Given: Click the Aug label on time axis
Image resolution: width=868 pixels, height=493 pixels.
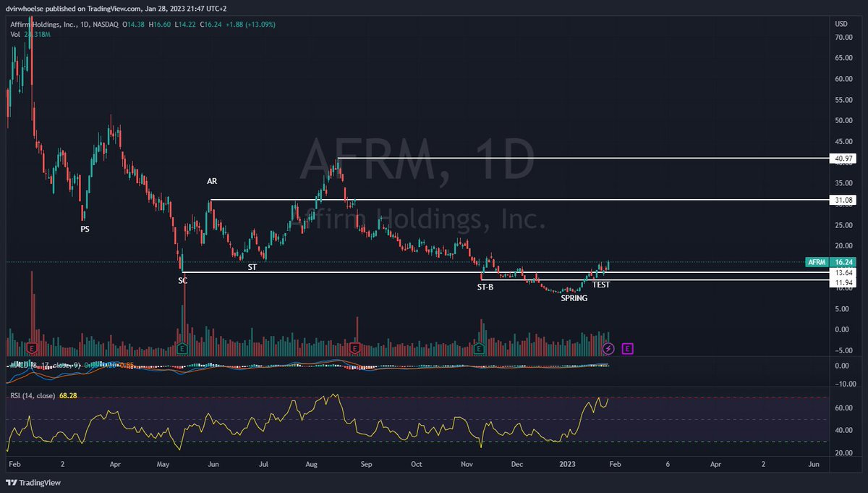Looking at the screenshot, I should 312,464.
